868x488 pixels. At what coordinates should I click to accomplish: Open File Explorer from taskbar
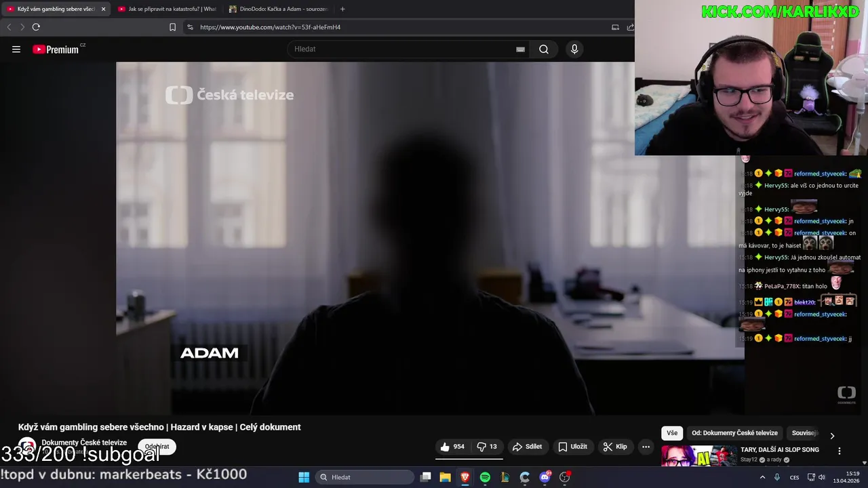pyautogui.click(x=446, y=477)
